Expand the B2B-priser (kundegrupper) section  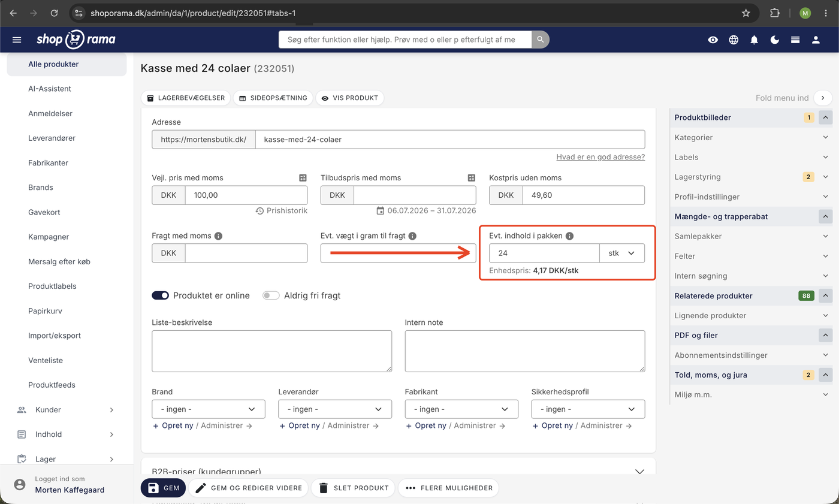click(x=398, y=472)
